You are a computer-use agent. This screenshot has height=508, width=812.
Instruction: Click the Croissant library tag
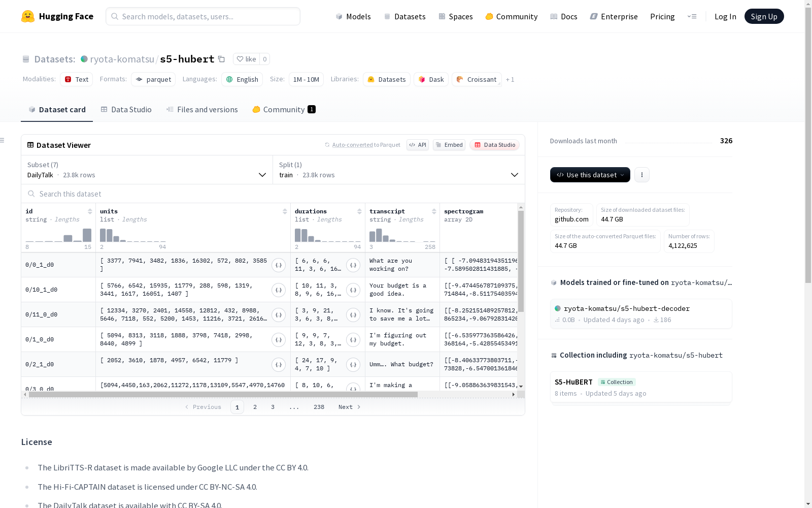(477, 79)
